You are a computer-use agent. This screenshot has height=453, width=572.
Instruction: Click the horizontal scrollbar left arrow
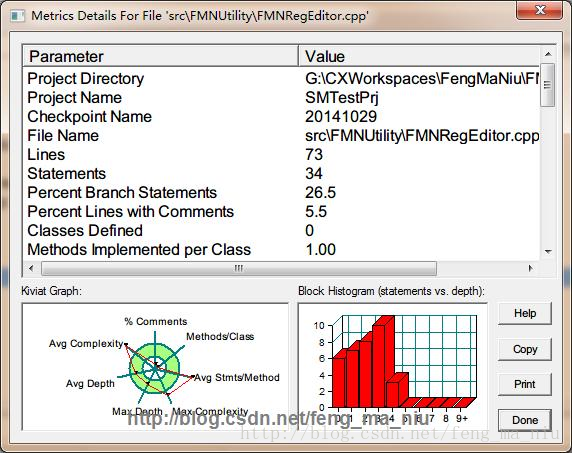31,268
